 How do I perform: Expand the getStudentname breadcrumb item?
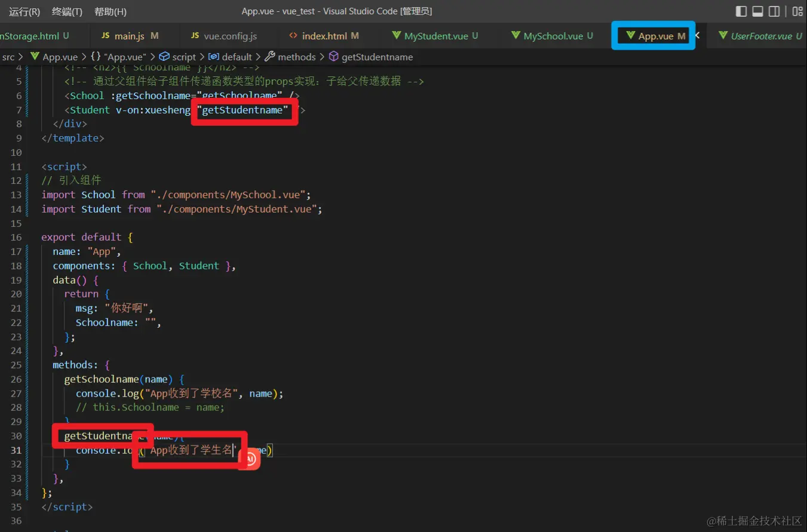click(371, 57)
